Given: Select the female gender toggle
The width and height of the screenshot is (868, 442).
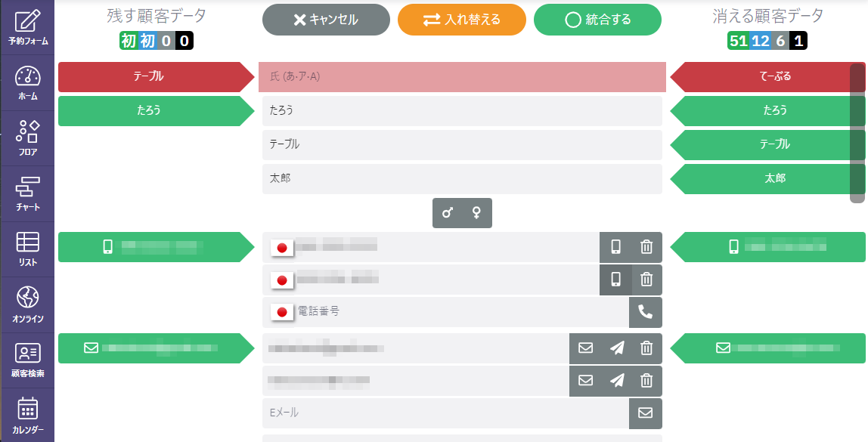Looking at the screenshot, I should tap(477, 213).
